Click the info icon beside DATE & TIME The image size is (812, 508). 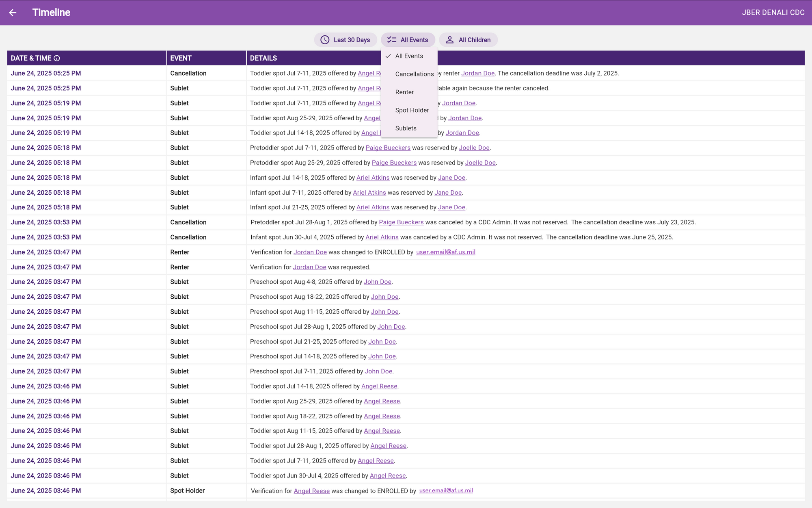pyautogui.click(x=57, y=58)
